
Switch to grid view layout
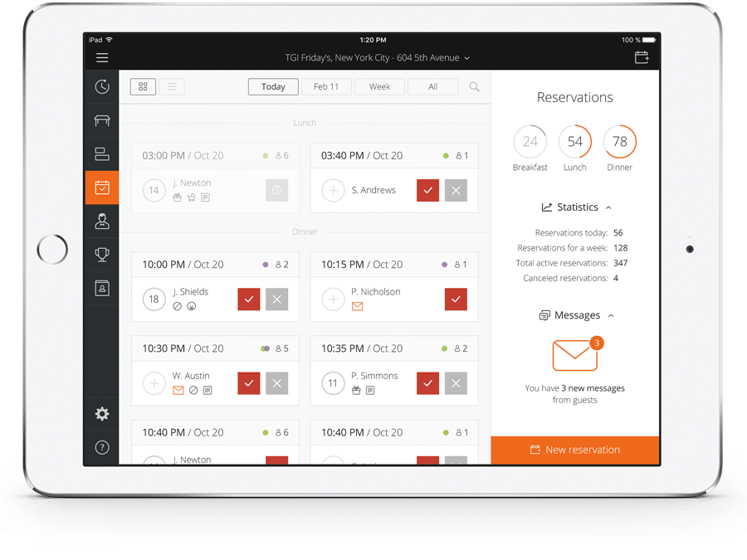coord(144,86)
